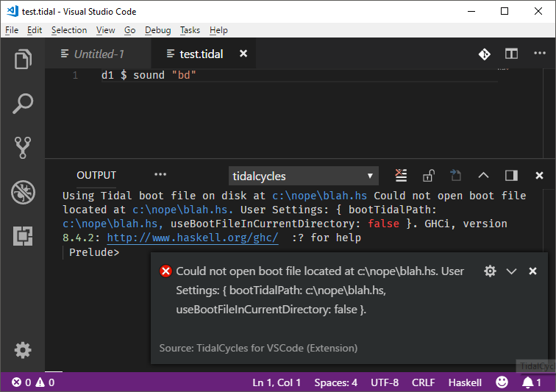Open notifications bell in status bar
556x392 pixels.
coord(531,382)
